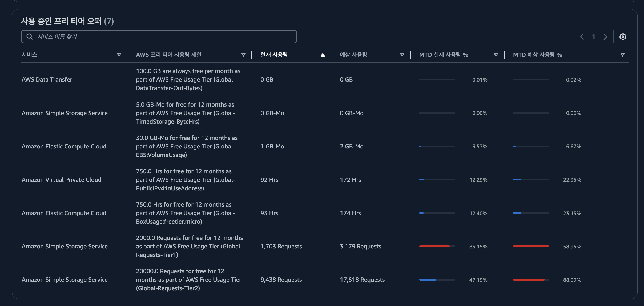Viewport: 644px width, 306px height.
Task: Click the search magnifier icon
Action: 30,37
